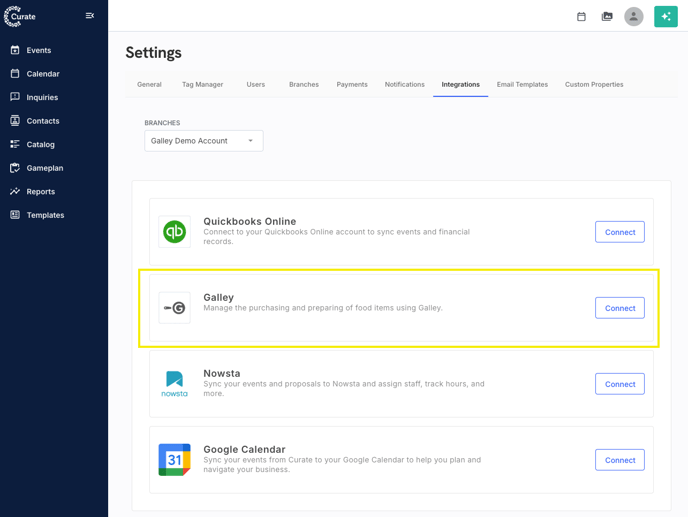Go to Events in sidebar
Viewport: 688px width, 517px height.
[39, 50]
